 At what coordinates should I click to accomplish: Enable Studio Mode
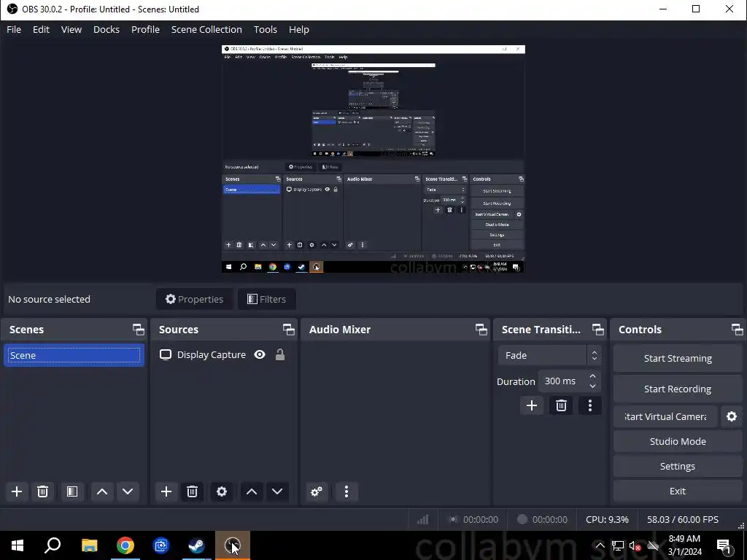[x=678, y=441]
